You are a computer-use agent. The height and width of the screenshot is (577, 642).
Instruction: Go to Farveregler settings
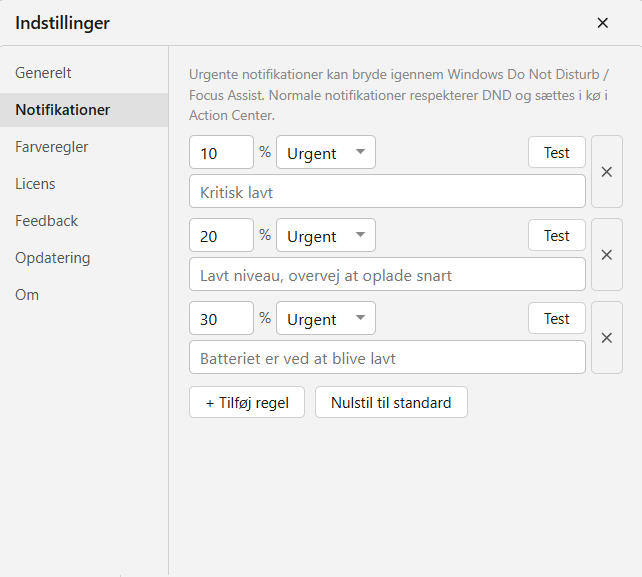coord(84,147)
